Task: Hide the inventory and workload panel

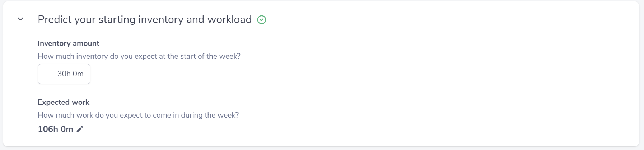Action: (20, 19)
